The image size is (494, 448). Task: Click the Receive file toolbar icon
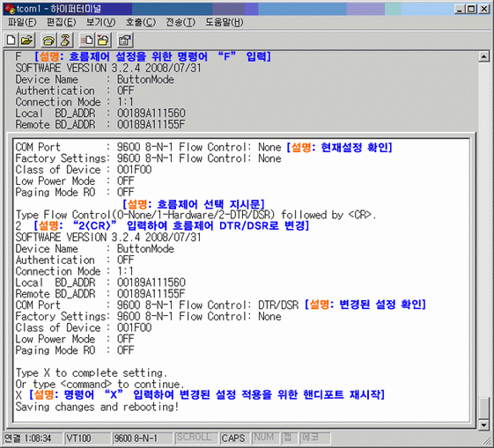pyautogui.click(x=103, y=40)
